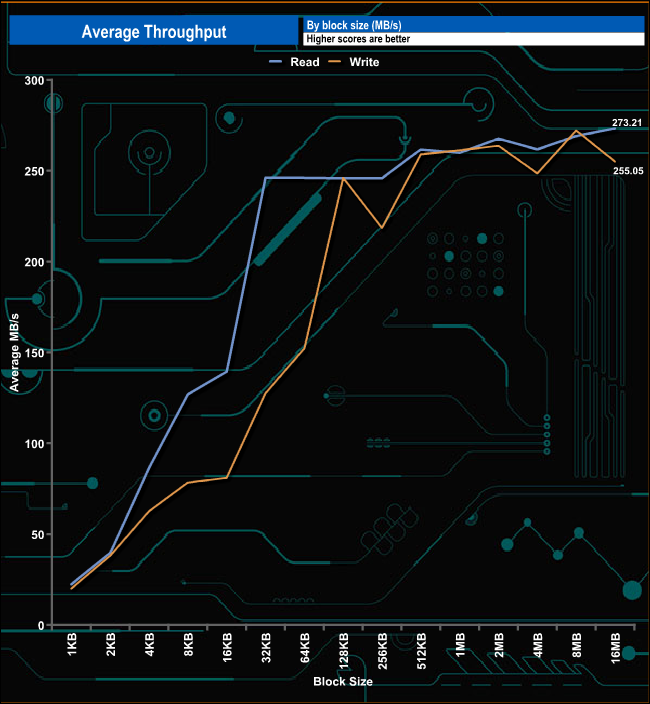Image resolution: width=650 pixels, height=704 pixels.
Task: Click the 250 y-axis tick label
Action: coord(34,172)
